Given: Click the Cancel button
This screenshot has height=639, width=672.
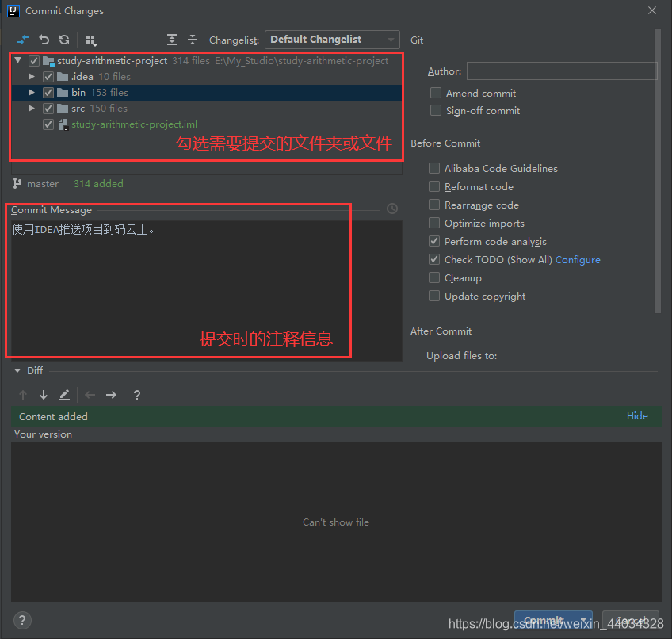Looking at the screenshot, I should (x=631, y=620).
